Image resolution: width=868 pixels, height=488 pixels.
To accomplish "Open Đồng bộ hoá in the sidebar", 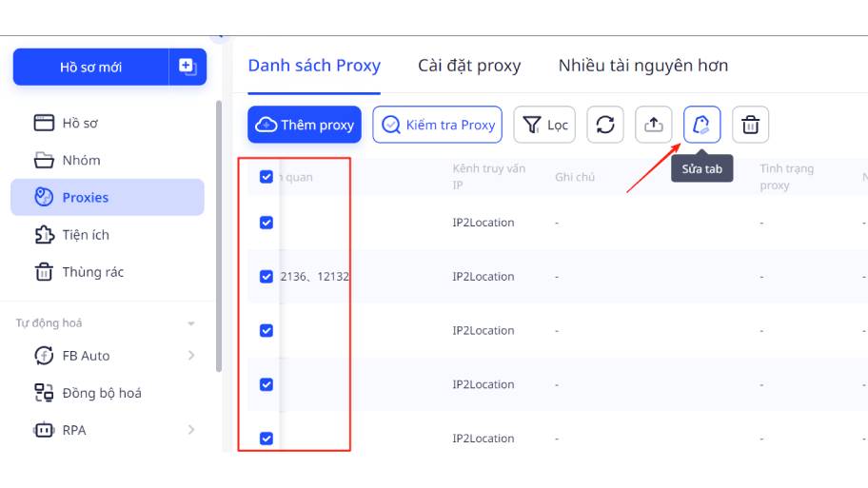I will pyautogui.click(x=108, y=393).
